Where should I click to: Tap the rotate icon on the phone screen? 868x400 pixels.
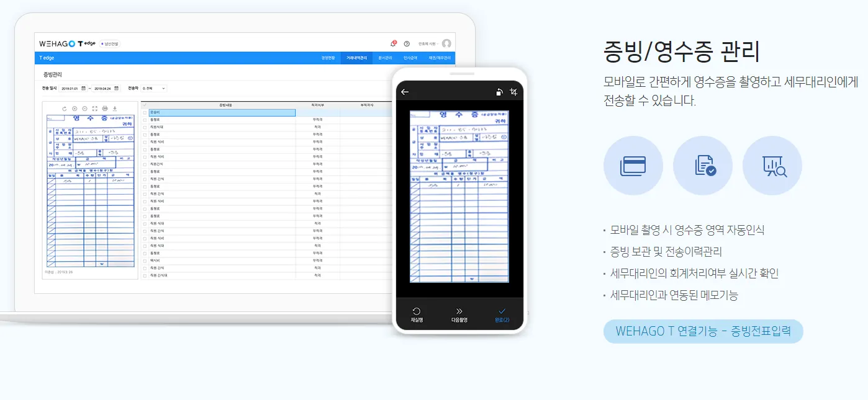click(499, 92)
